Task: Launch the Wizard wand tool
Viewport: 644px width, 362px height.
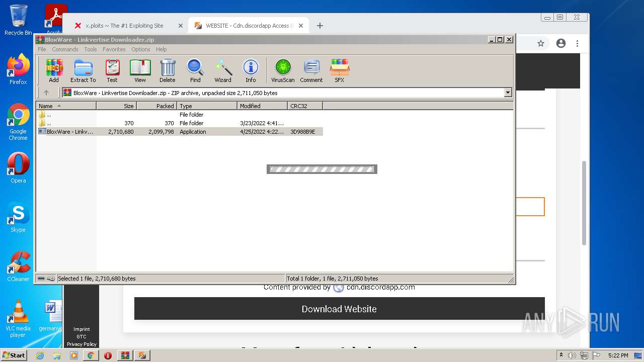Action: coord(223,70)
